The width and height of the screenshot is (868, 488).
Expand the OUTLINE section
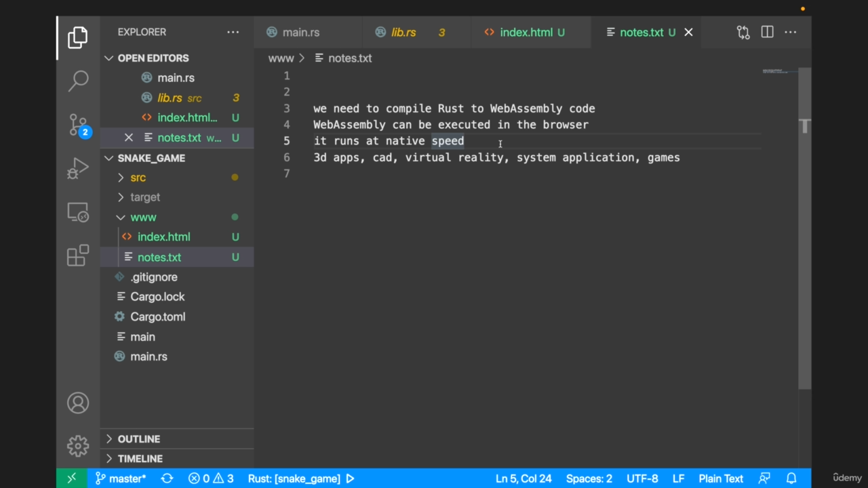click(138, 439)
